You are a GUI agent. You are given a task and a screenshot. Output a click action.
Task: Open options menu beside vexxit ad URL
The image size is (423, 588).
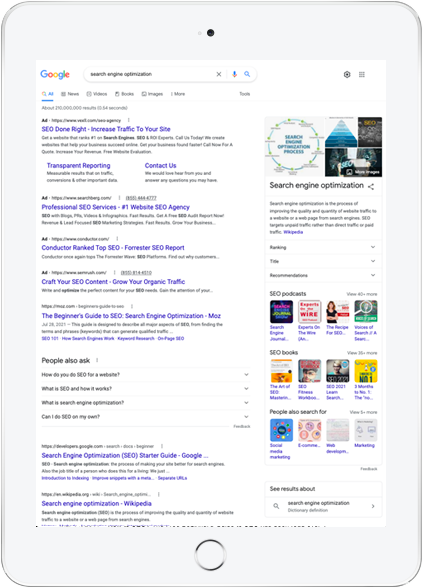point(129,120)
